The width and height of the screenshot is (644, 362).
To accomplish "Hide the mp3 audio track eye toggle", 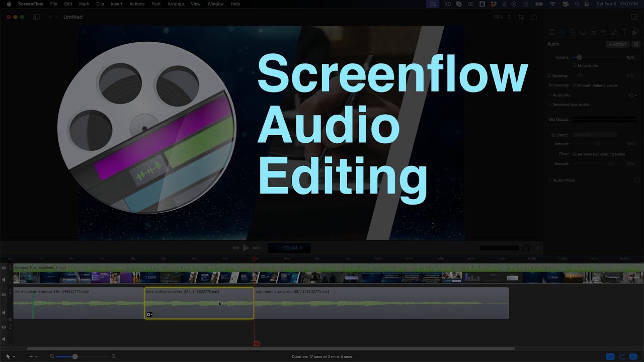I will (4, 295).
